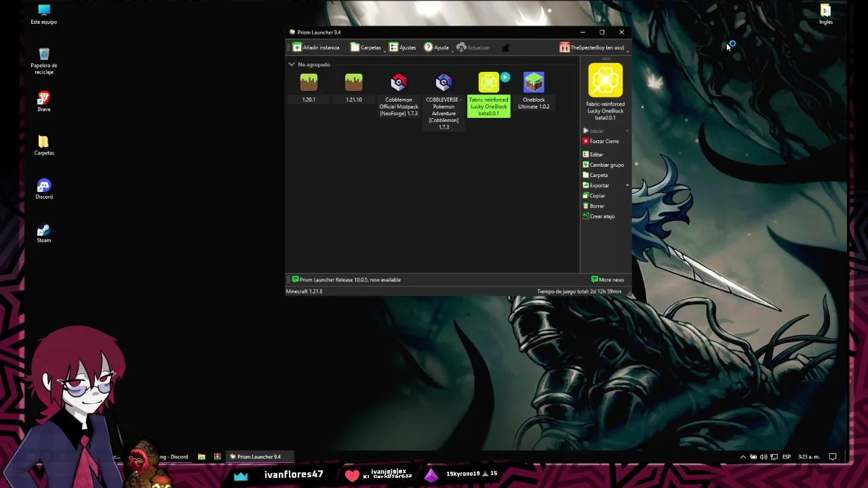Open Carpetas folder on desktop

44,145
